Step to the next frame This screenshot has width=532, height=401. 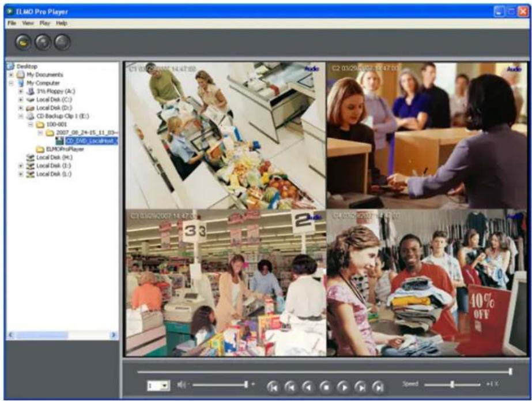[x=361, y=387]
